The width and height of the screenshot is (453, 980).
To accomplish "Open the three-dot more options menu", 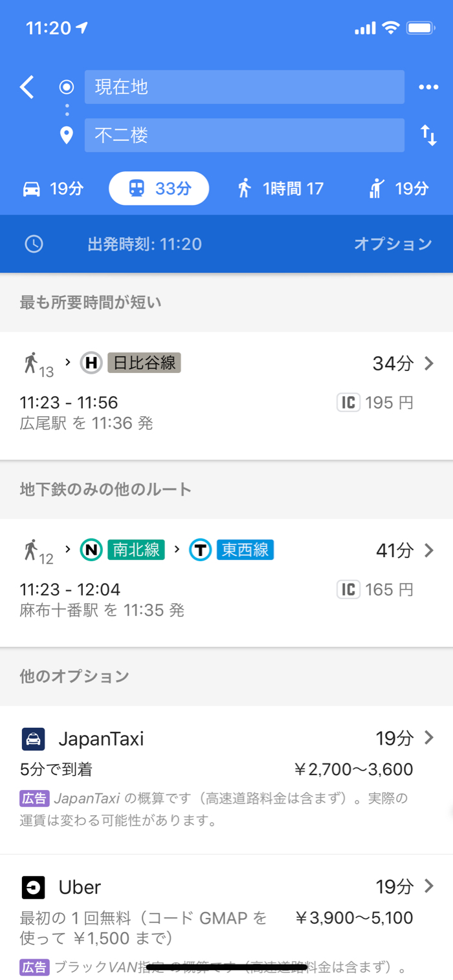I will [428, 87].
